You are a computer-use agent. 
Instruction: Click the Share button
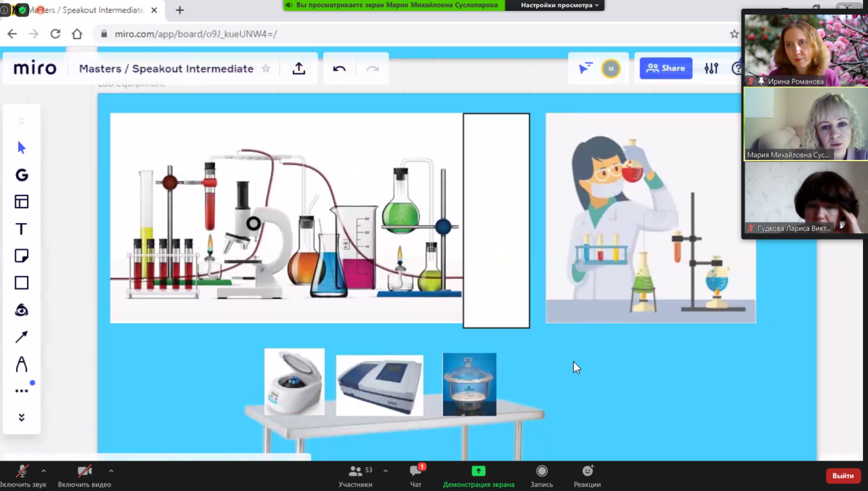point(666,68)
